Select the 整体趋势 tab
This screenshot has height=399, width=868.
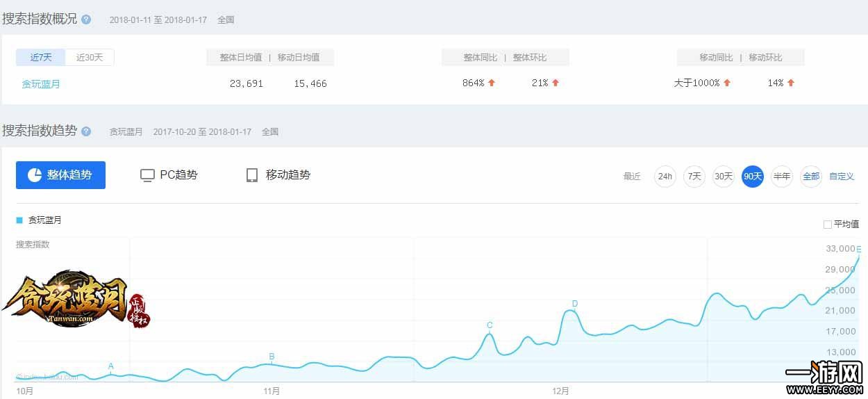(x=60, y=175)
